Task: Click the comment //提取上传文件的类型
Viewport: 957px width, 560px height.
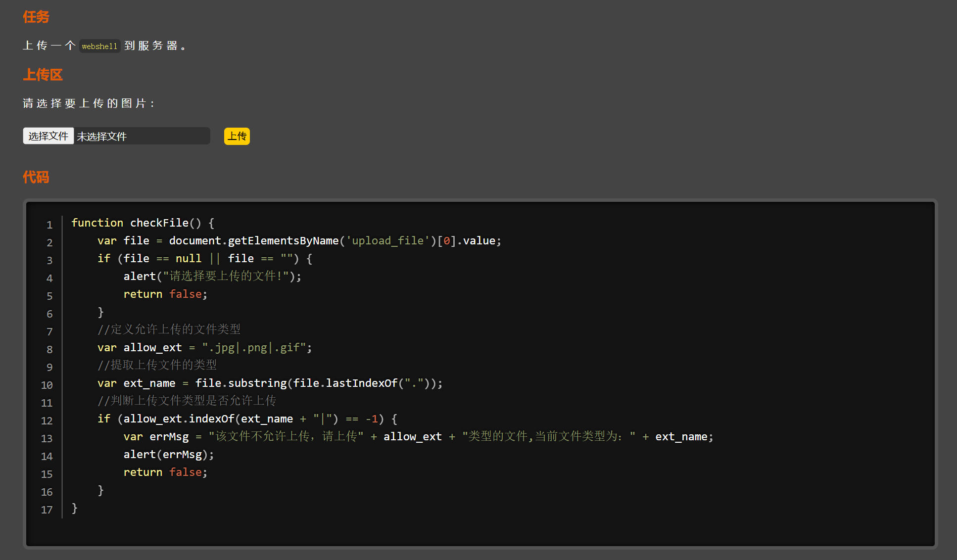Action: [x=157, y=365]
